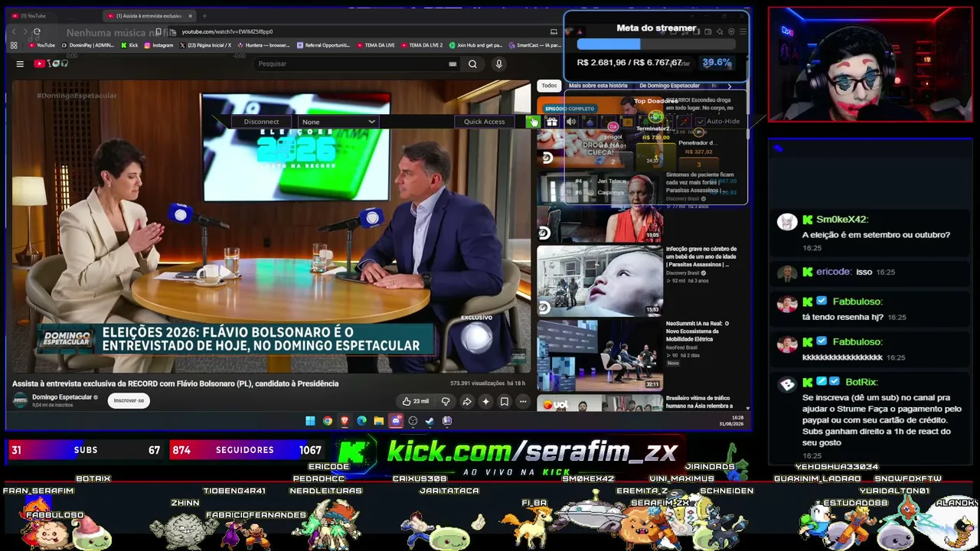Screen dimensions: 980x551
Task: Click the main video player
Action: click(271, 227)
